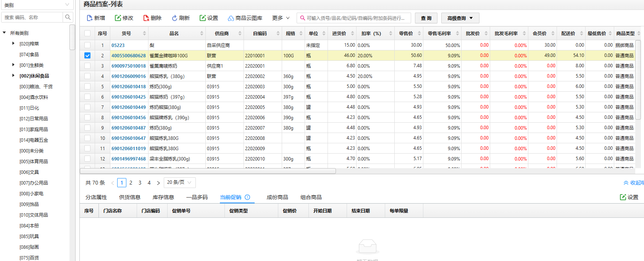644x261 pixels.
Task: Sort by 品名 column sort arrows
Action: tap(202, 33)
